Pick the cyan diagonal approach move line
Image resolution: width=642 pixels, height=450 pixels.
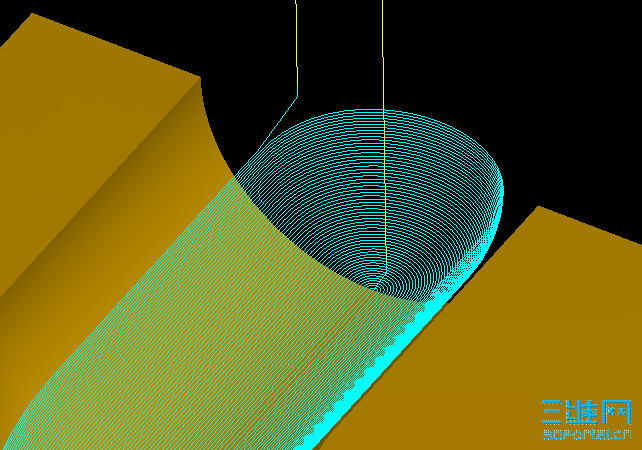[276, 125]
